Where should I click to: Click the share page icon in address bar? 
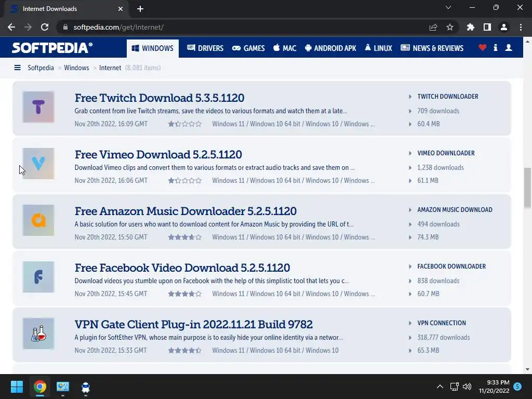pos(433,27)
